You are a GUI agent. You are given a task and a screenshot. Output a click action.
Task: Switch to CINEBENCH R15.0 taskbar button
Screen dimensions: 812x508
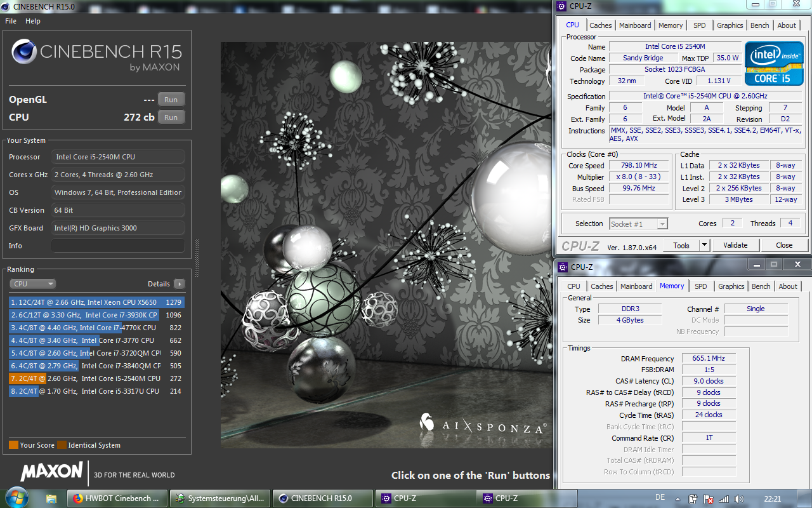(323, 498)
